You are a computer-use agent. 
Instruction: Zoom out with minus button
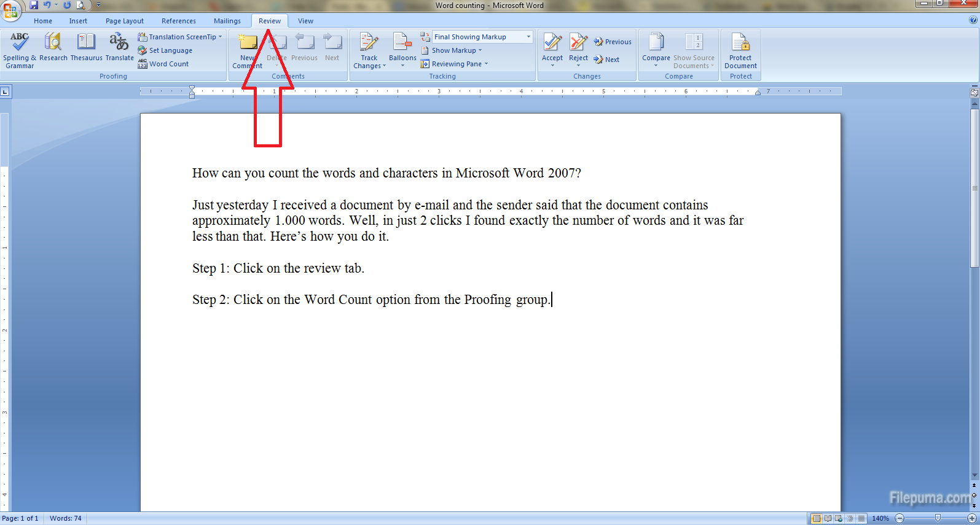pos(900,518)
